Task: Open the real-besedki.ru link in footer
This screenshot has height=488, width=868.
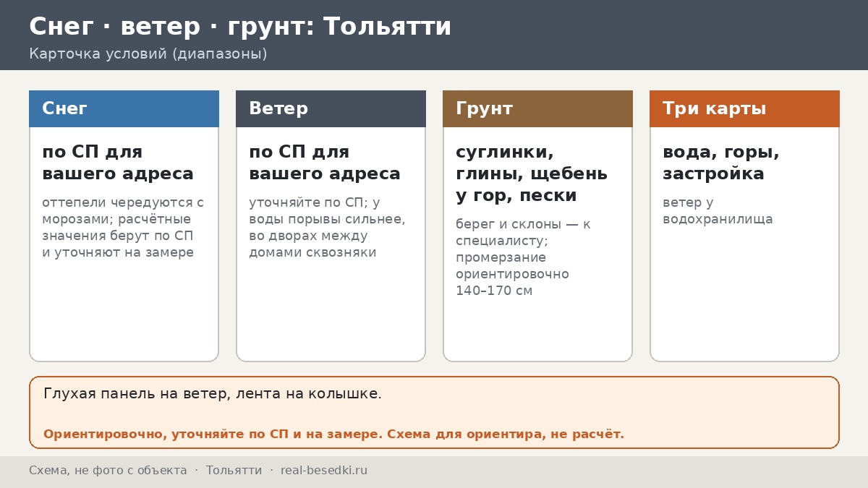Action: 324,471
